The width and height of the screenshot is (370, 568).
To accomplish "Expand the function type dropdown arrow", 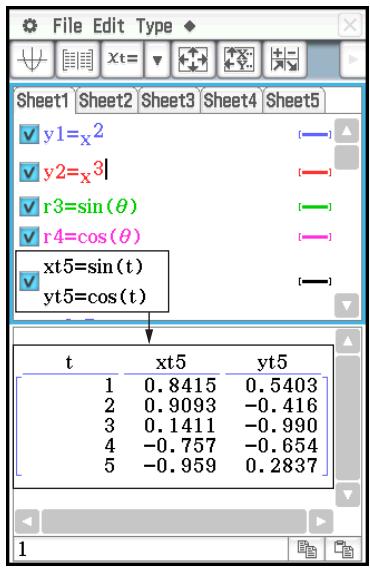I will coord(157,59).
